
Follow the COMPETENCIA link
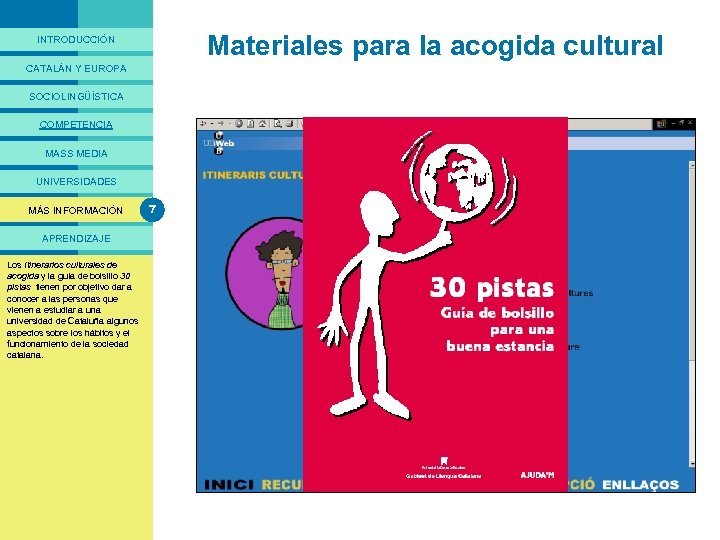pos(76,124)
